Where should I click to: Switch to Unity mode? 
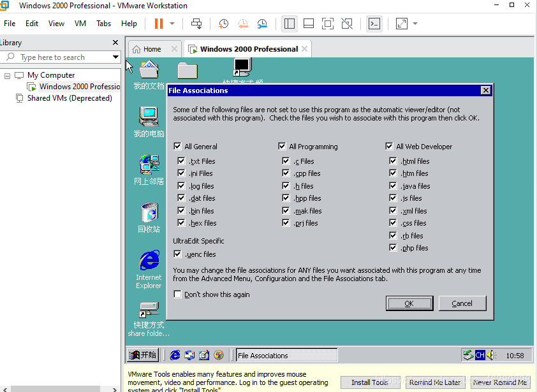click(347, 24)
